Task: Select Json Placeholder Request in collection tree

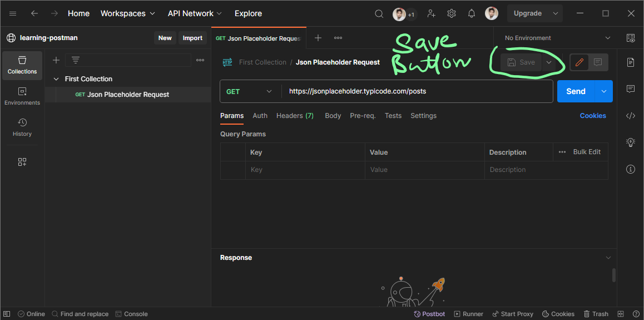Action: [128, 95]
